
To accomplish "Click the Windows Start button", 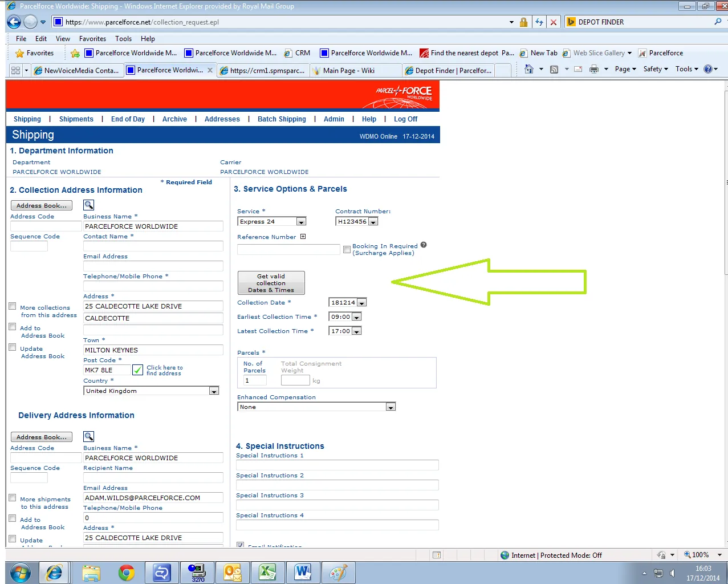I will pos(20,573).
